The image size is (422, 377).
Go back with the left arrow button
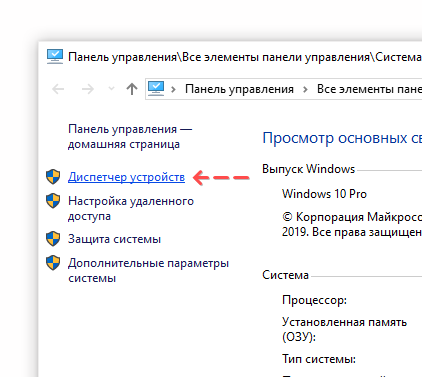pos(58,89)
